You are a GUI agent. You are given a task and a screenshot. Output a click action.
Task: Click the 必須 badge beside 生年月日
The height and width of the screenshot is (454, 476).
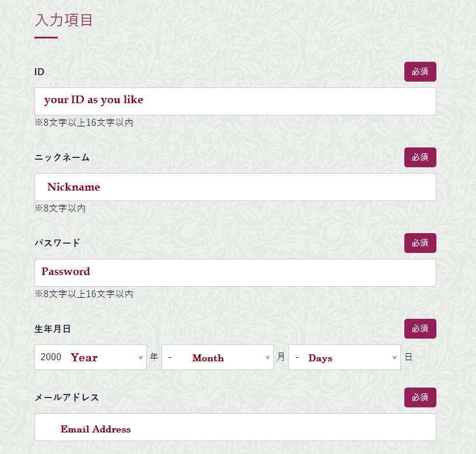tap(420, 329)
